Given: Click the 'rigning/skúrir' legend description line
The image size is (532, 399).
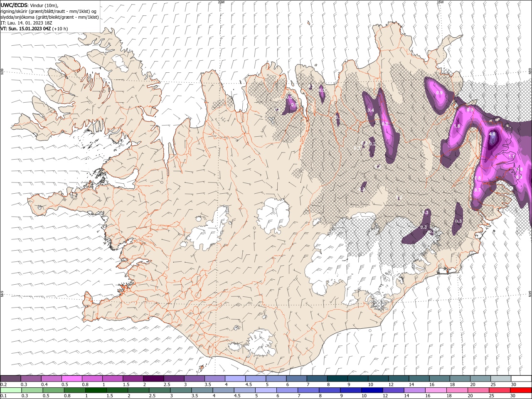Looking at the screenshot, I should point(49,11).
